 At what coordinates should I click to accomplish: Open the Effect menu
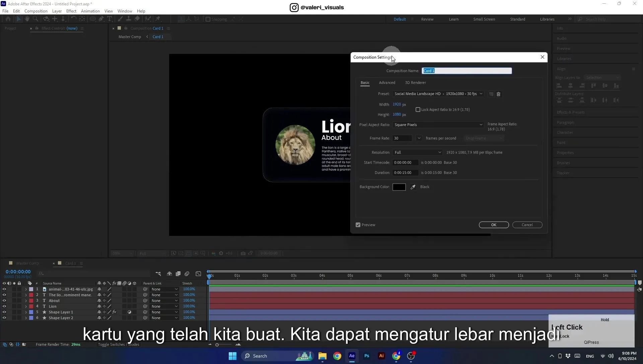tap(71, 11)
